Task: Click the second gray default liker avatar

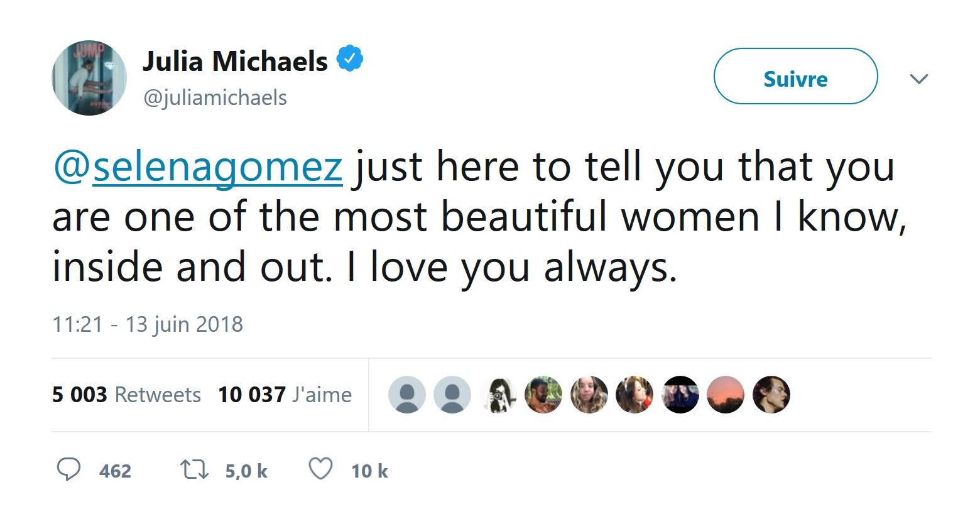Action: (452, 395)
